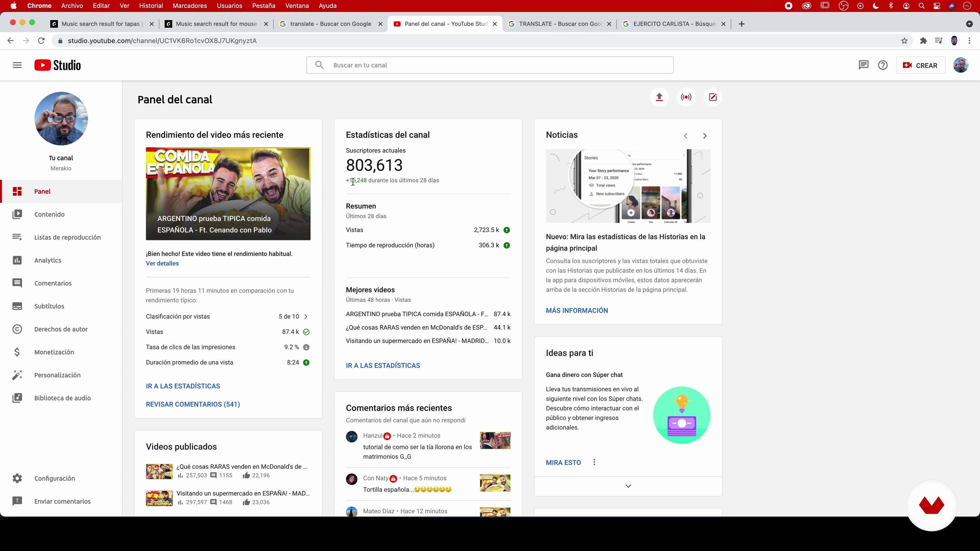This screenshot has height=551, width=980.
Task: Open the COMIDA ESPAÑOLA latest video thumbnail
Action: coord(228,194)
